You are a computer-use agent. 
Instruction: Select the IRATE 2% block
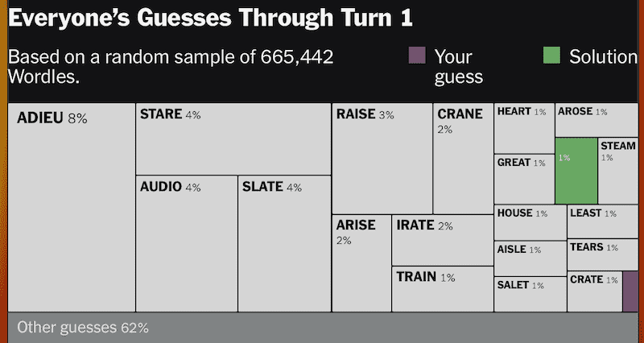click(443, 240)
